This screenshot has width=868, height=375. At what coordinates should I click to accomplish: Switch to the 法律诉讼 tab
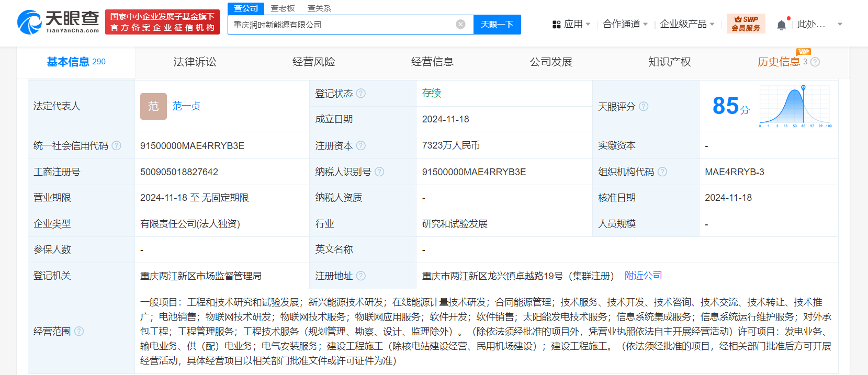[x=195, y=62]
